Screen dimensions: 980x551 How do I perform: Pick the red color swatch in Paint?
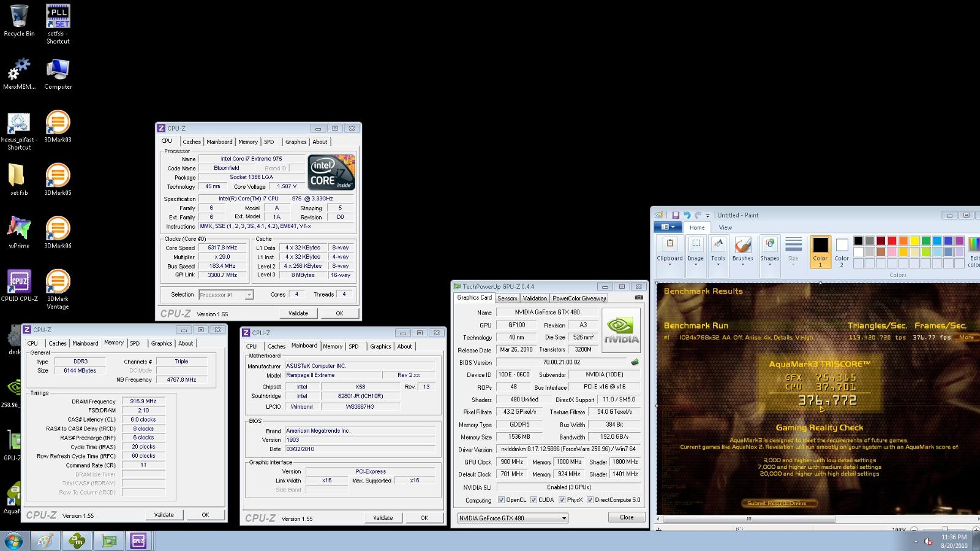[892, 241]
